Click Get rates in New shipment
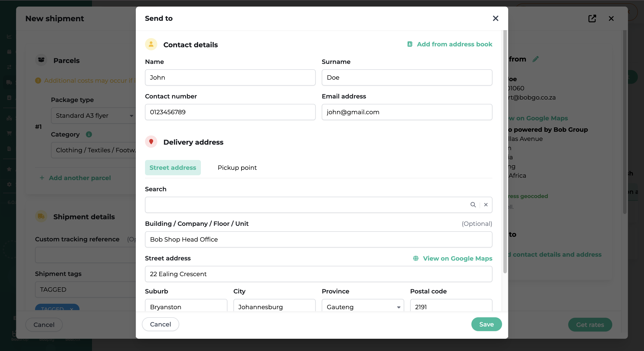The image size is (644, 351). [x=590, y=325]
